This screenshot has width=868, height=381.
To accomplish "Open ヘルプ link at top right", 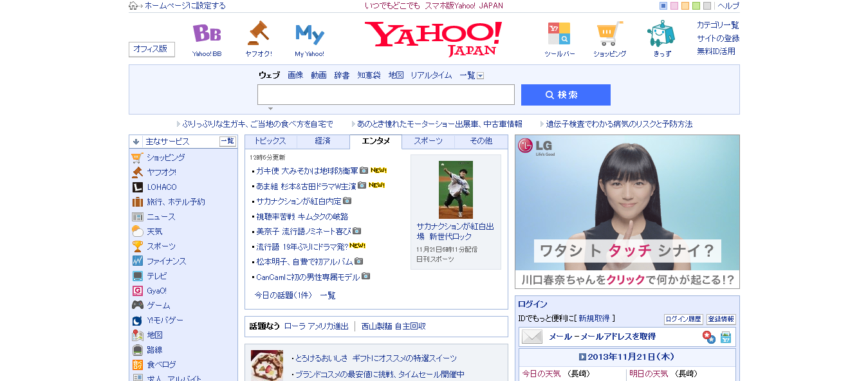I will pyautogui.click(x=728, y=6).
